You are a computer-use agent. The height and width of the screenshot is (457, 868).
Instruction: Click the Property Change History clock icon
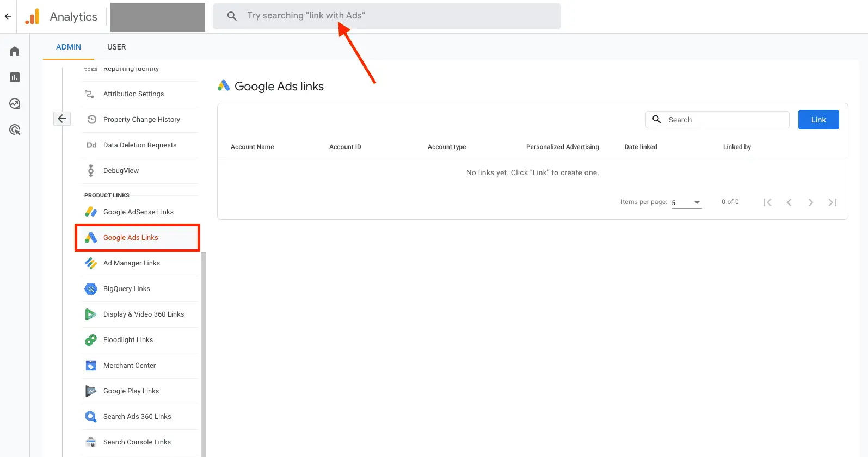pos(91,119)
